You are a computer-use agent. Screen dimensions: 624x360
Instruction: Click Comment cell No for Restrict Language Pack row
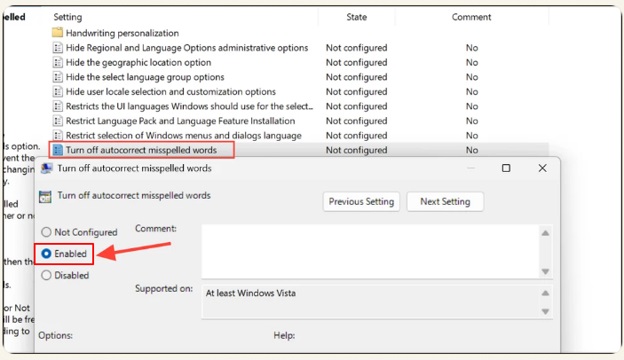tap(472, 121)
